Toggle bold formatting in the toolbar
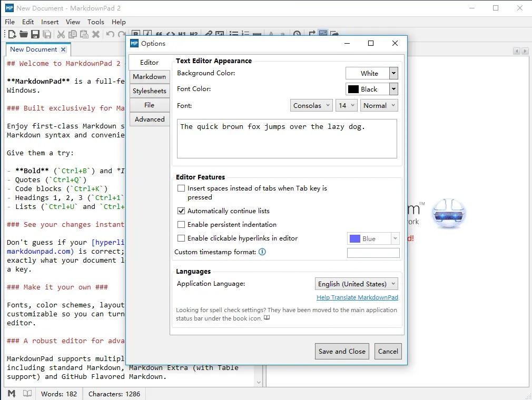Screen dimensions: 532x400 135,33
